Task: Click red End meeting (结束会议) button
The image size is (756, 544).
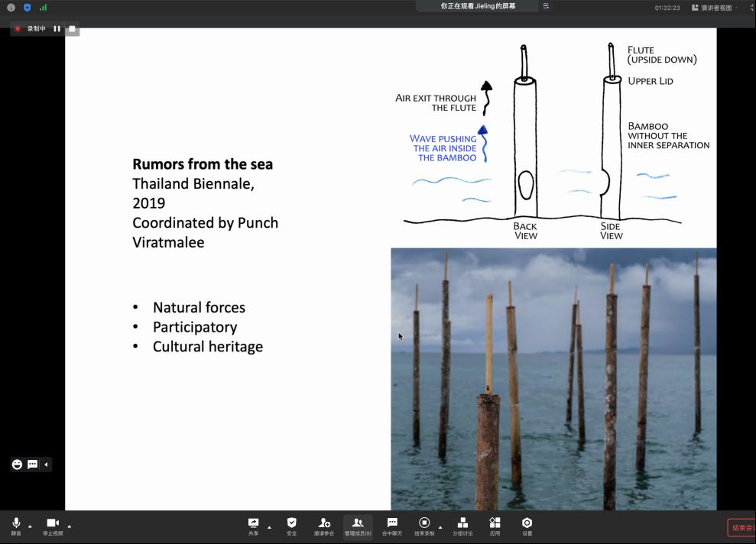Action: point(741,527)
